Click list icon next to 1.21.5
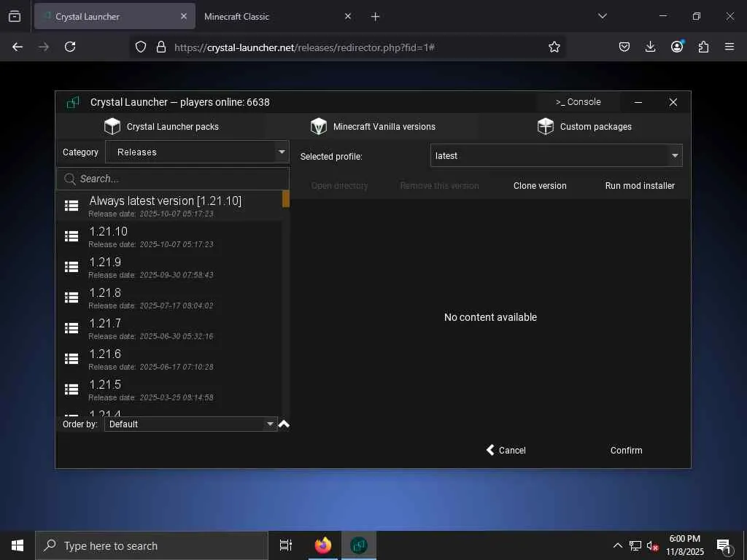The image size is (747, 560). (x=71, y=389)
